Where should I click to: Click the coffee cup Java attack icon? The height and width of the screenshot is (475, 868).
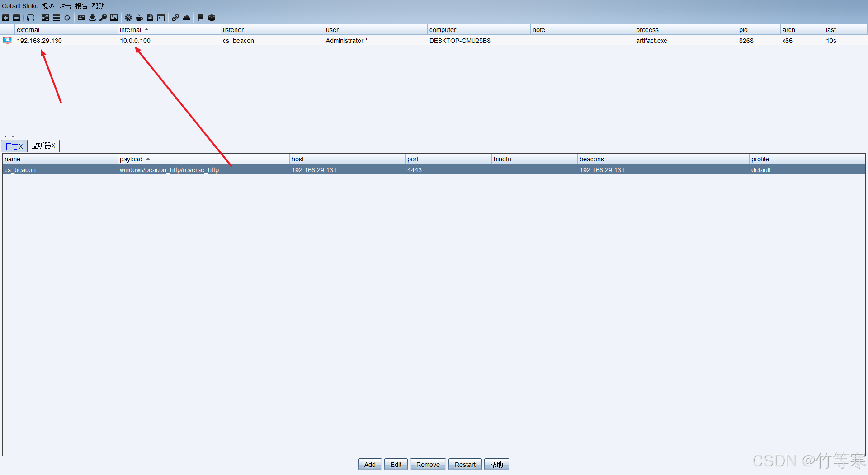139,18
